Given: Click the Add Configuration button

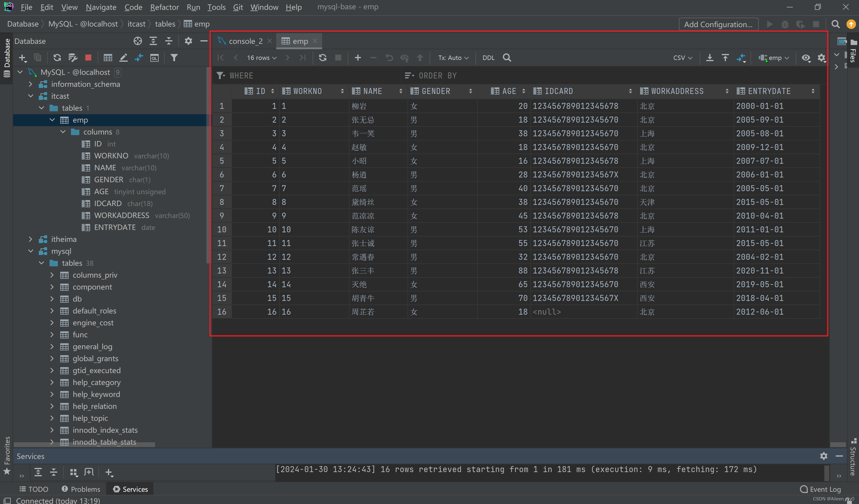Looking at the screenshot, I should (718, 24).
